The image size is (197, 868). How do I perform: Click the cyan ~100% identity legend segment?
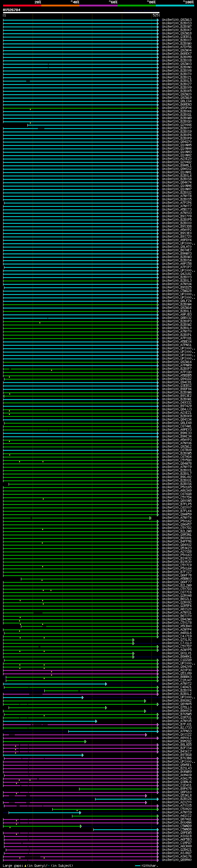tap(175, 6)
